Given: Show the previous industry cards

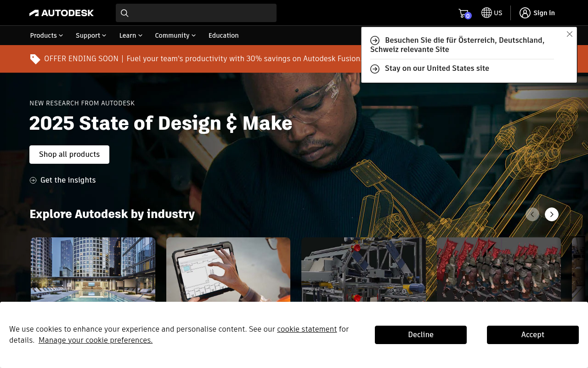Looking at the screenshot, I should [x=532, y=214].
